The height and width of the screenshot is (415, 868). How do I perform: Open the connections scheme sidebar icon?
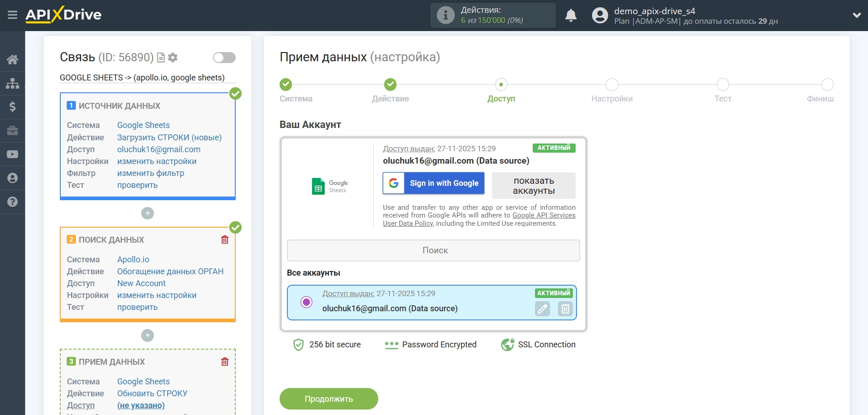click(x=12, y=83)
